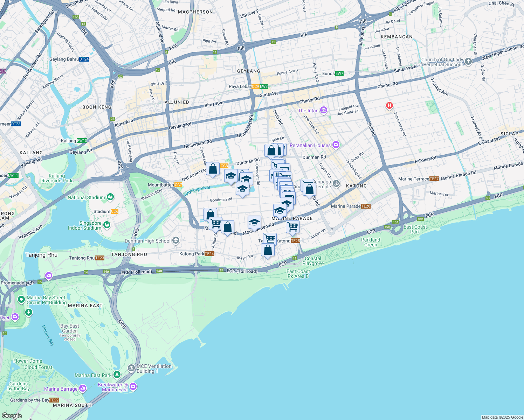Select the EW7 Eunos station badge
Viewport: 524px width, 420px height.
coord(339,74)
